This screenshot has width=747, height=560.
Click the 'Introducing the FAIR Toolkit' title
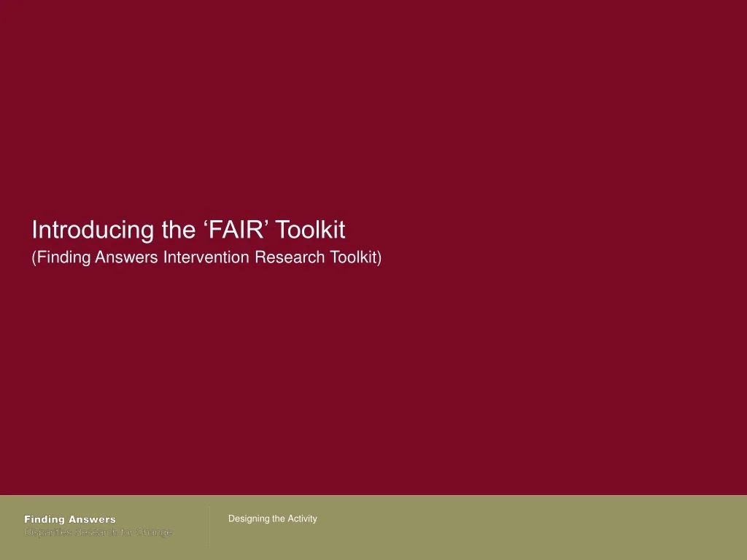tap(188, 230)
